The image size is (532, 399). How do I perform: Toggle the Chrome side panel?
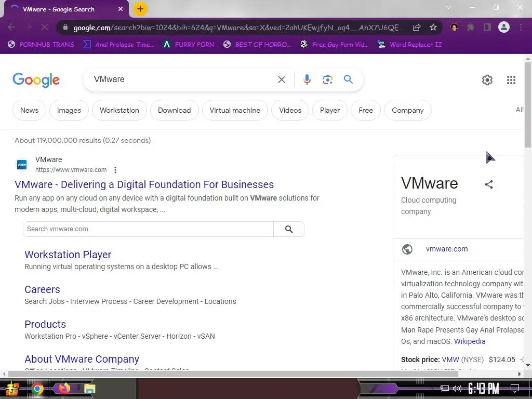[487, 27]
